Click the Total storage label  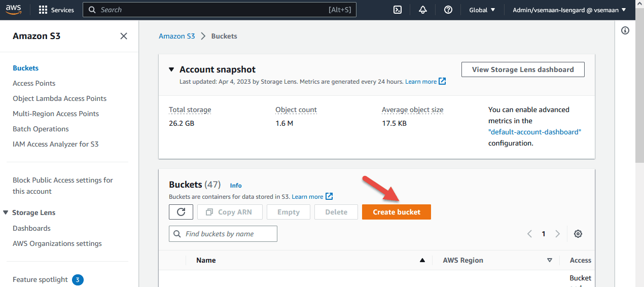click(190, 110)
